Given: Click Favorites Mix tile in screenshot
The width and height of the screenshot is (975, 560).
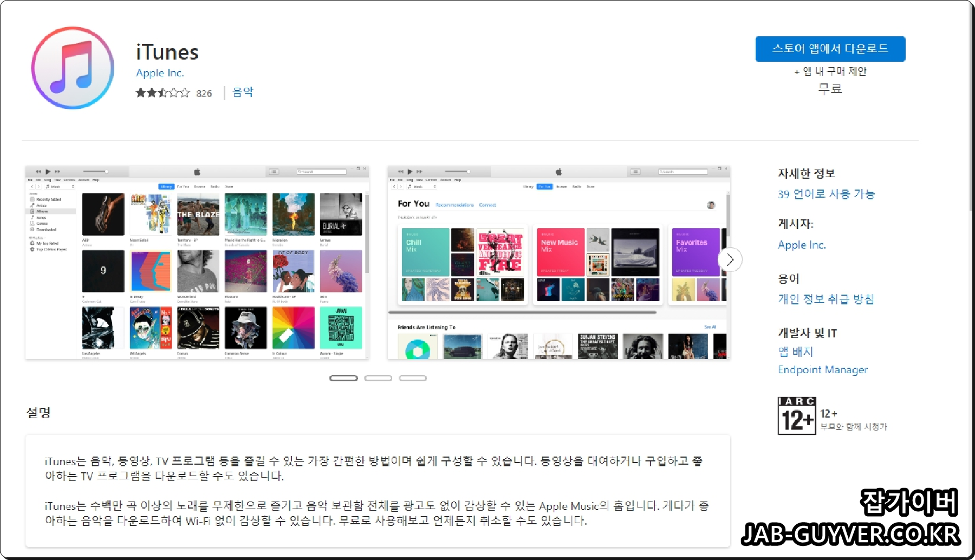Looking at the screenshot, I should (x=695, y=252).
